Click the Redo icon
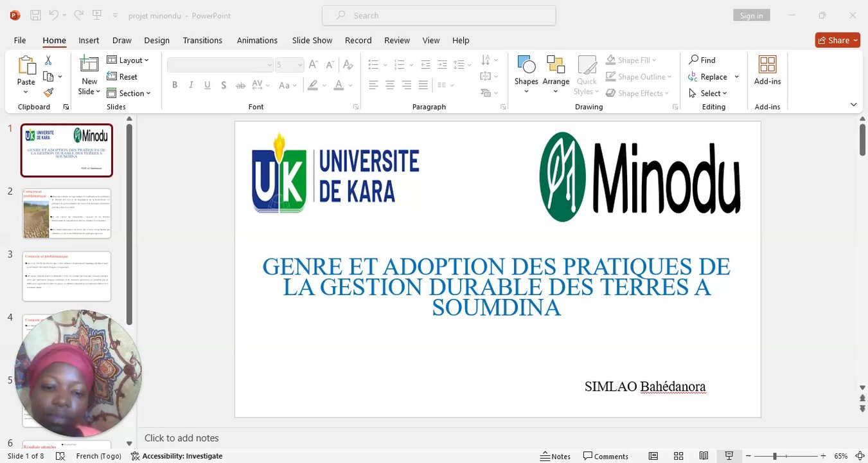This screenshot has height=463, width=868. point(78,15)
